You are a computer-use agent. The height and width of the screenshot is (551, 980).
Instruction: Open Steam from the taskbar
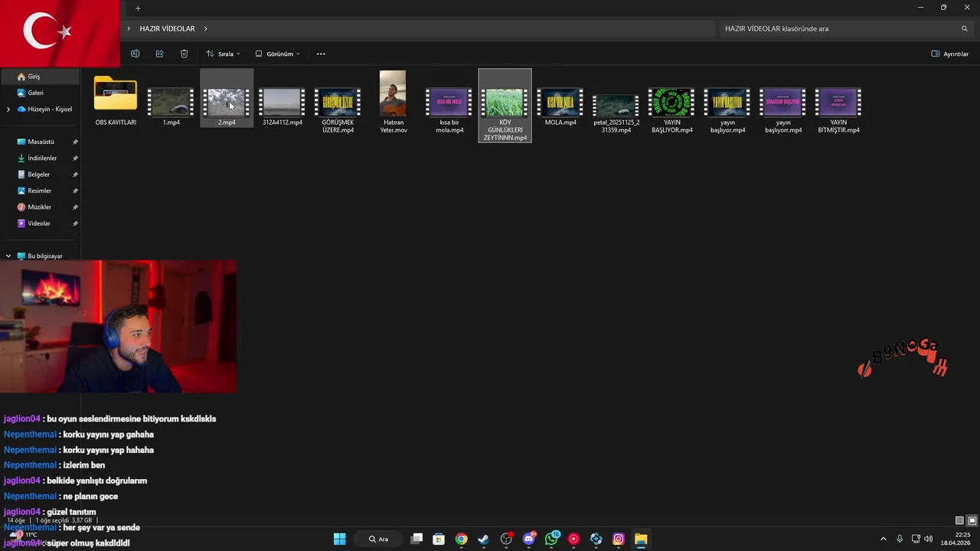coord(483,539)
